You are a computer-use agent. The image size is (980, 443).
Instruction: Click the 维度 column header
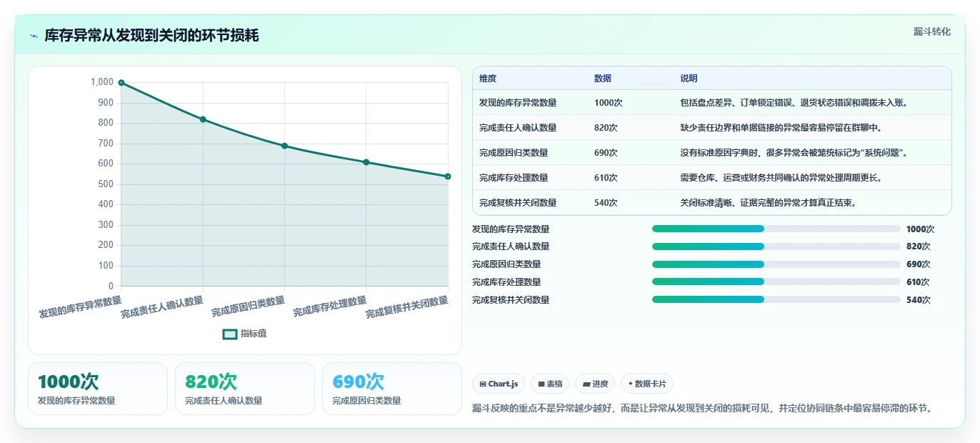coord(488,79)
